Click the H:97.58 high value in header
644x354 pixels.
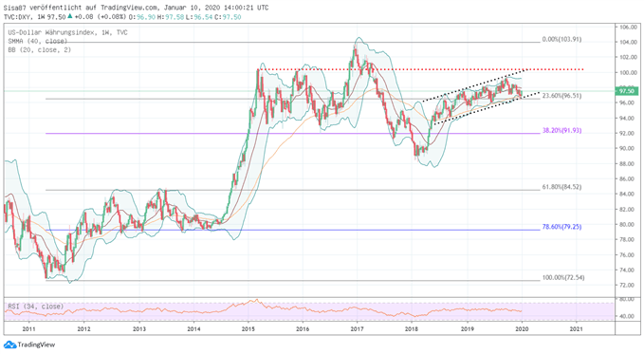click(171, 17)
